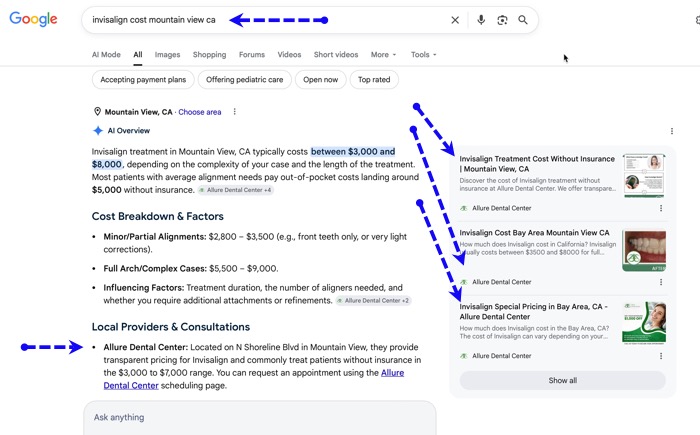Open the Allure Dental Center +4 source chip
The width and height of the screenshot is (700, 435).
235,190
